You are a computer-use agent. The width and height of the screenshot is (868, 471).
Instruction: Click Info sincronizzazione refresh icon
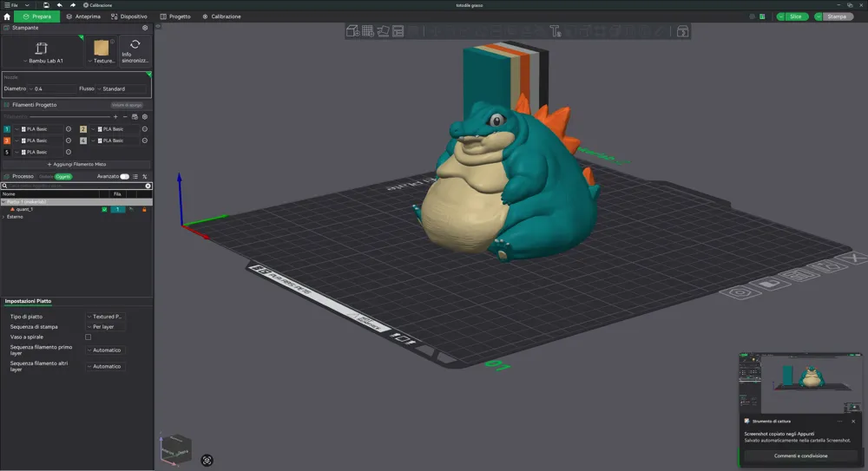tap(135, 44)
